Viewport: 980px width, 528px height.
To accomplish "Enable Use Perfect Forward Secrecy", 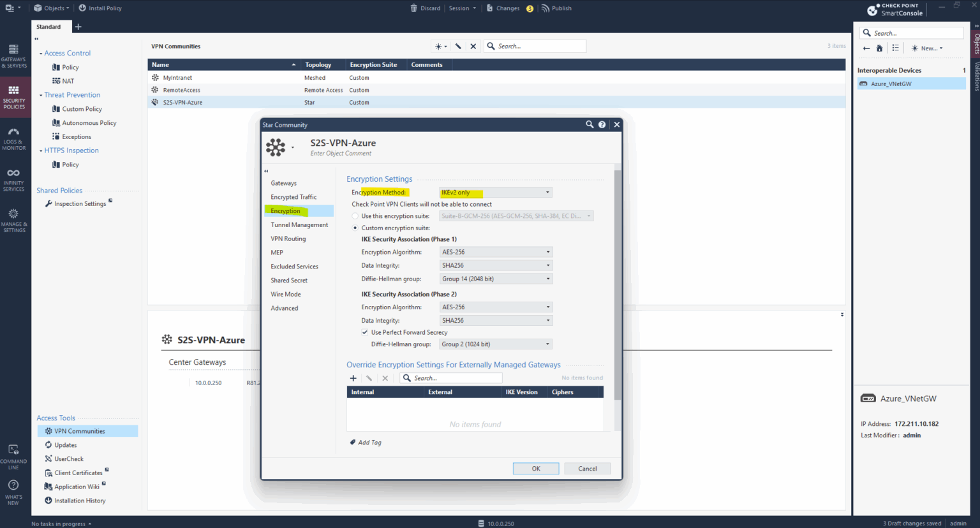I will pos(365,332).
